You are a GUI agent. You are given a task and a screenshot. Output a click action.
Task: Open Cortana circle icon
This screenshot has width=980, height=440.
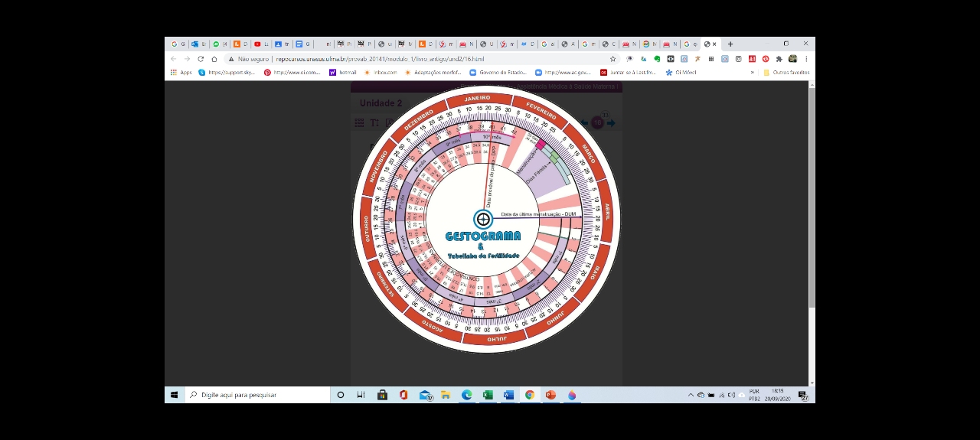click(x=341, y=395)
